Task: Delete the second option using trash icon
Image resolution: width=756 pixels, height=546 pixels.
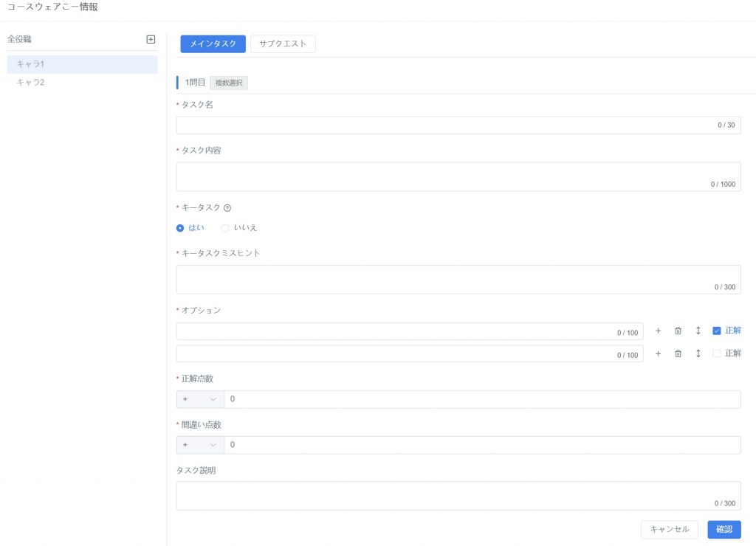Action: pos(678,354)
